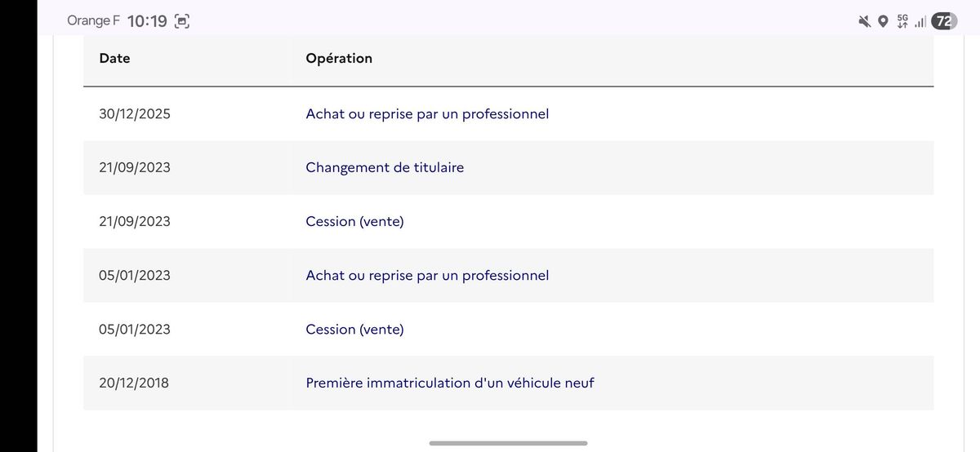Viewport: 980px width, 452px height.
Task: Tap the 21/09/2023 date beside Changement de titulaire
Action: coord(135,168)
